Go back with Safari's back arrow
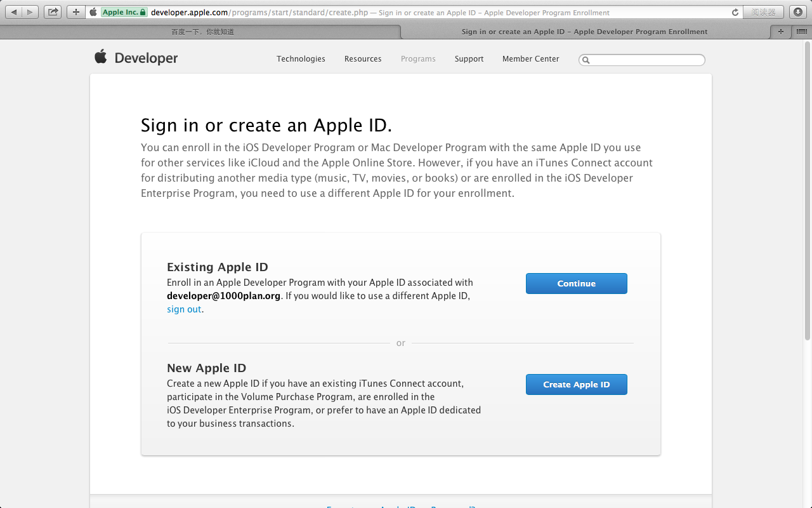This screenshot has width=812, height=508. pos(14,12)
